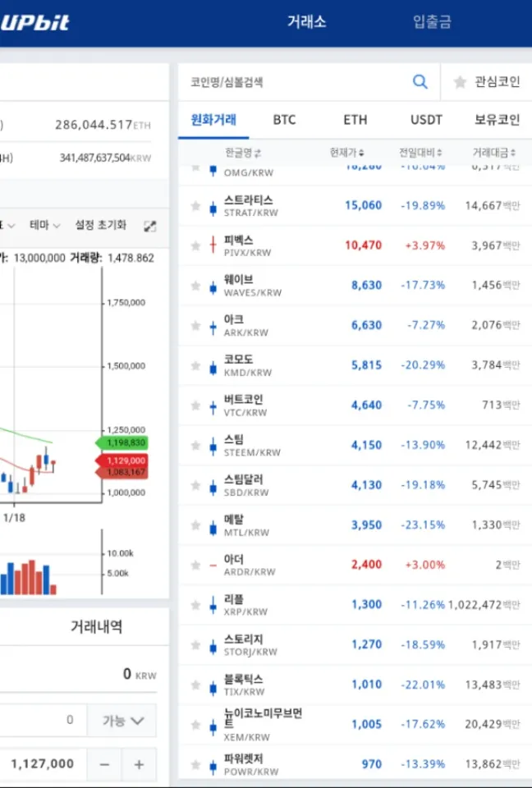Open the 거래소 menu
The image size is (532, 788).
307,22
